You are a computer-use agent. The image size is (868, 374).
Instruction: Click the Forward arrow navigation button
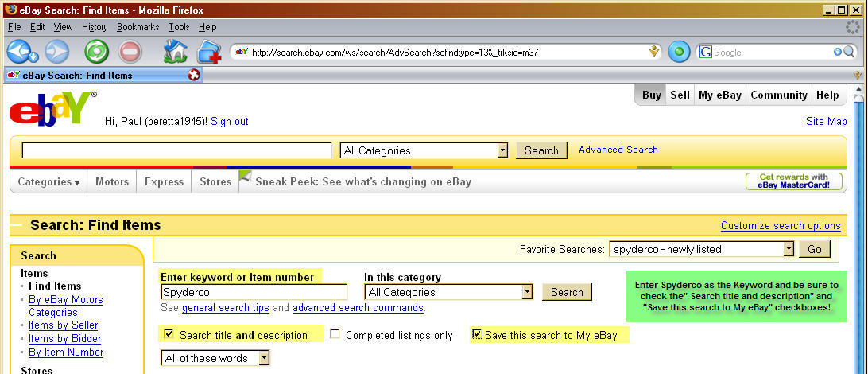[57, 52]
